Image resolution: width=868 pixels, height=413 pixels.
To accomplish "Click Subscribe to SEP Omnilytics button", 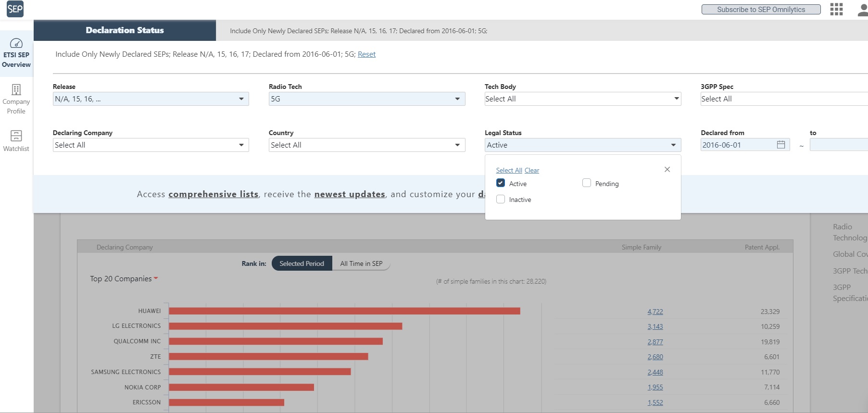I will coord(761,10).
